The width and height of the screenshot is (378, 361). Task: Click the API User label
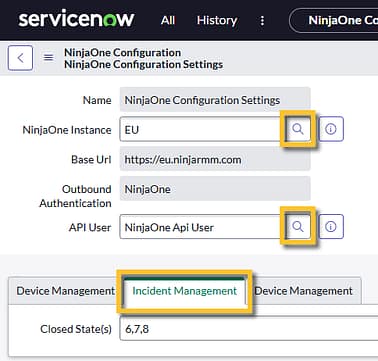click(x=90, y=227)
